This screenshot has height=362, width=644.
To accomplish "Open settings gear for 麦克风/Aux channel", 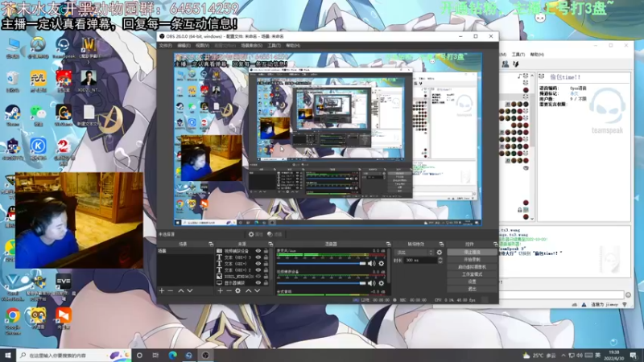I will pos(381,264).
